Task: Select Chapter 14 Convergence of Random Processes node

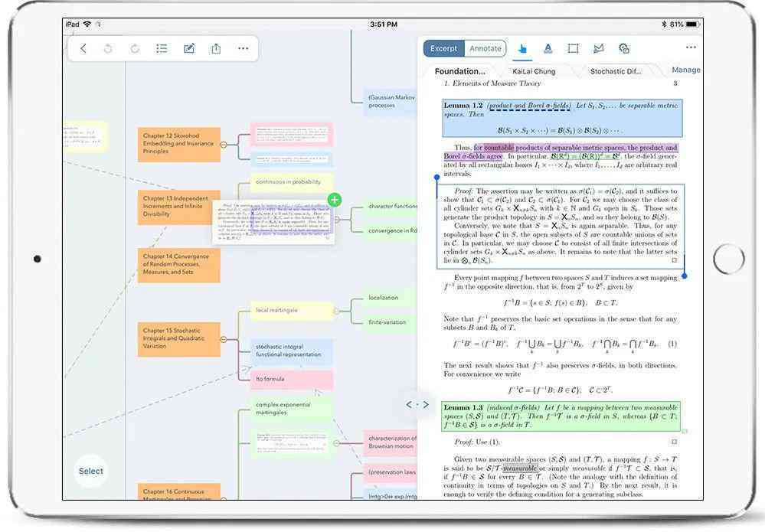Action: (178, 265)
